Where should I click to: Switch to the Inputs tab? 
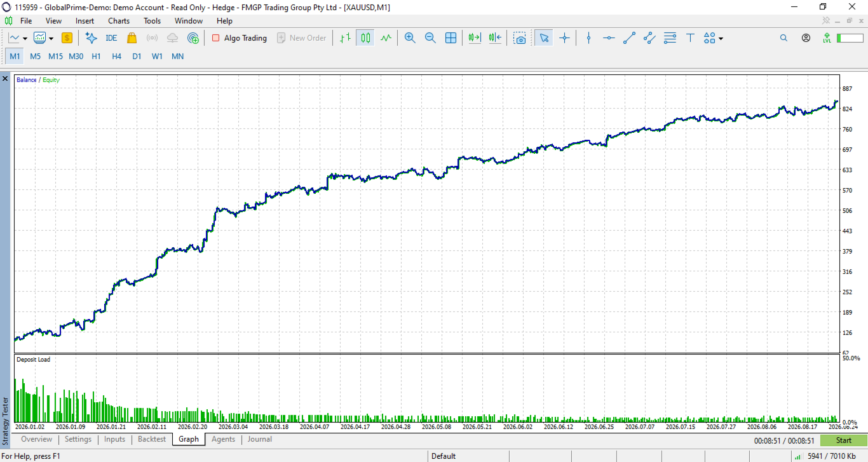[114, 439]
